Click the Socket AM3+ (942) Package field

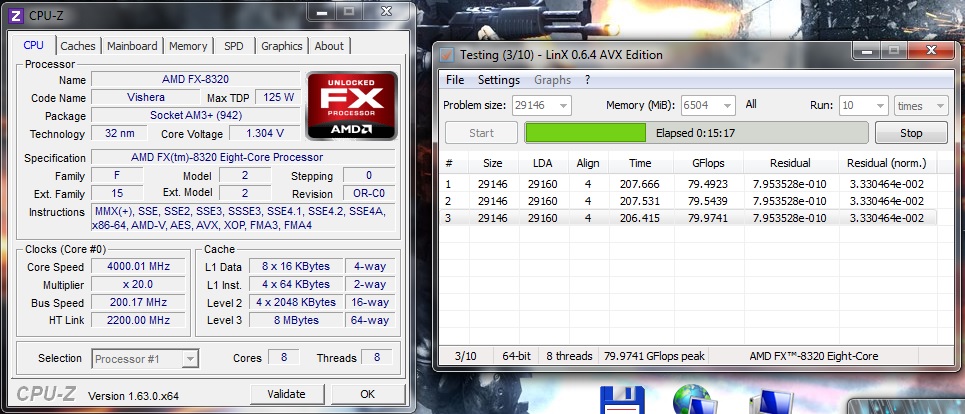click(x=196, y=115)
